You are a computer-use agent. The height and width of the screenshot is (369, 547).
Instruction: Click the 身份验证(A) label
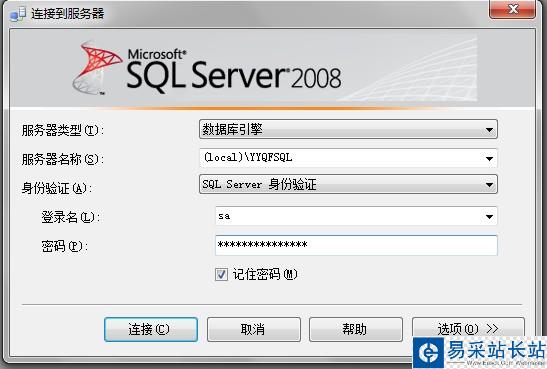point(57,188)
